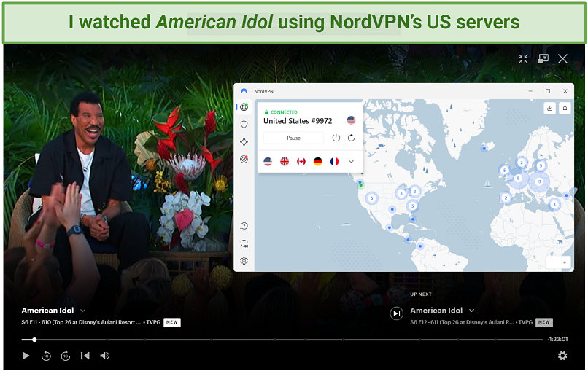Open video player settings gear
This screenshot has height=371, width=588.
pos(562,356)
